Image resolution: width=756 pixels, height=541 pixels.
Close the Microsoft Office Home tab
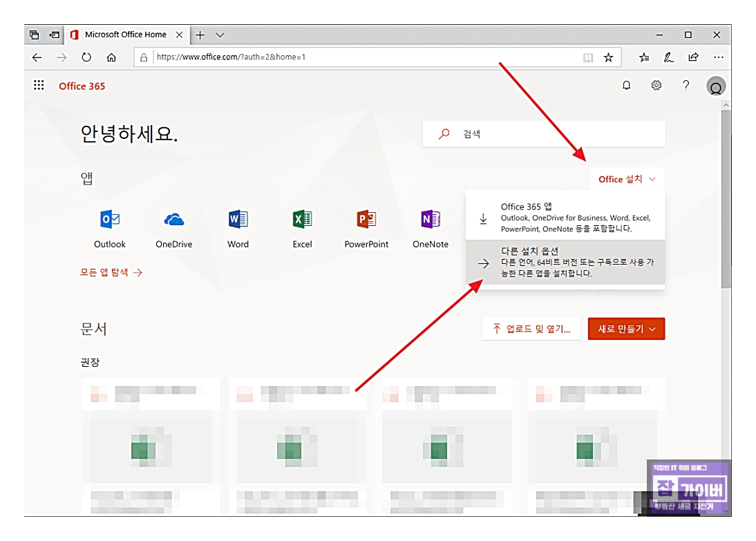(x=180, y=35)
